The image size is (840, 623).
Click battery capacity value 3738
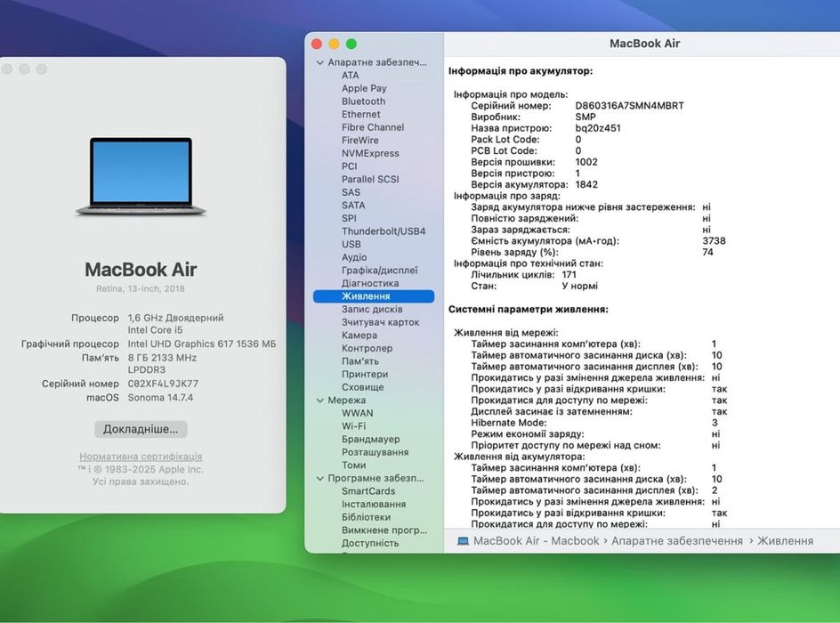point(715,241)
